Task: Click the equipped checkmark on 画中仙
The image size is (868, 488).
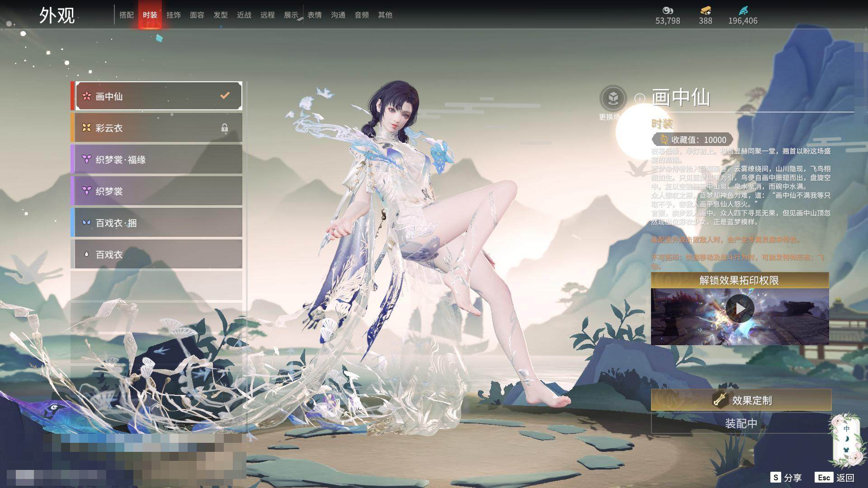Action: (225, 95)
